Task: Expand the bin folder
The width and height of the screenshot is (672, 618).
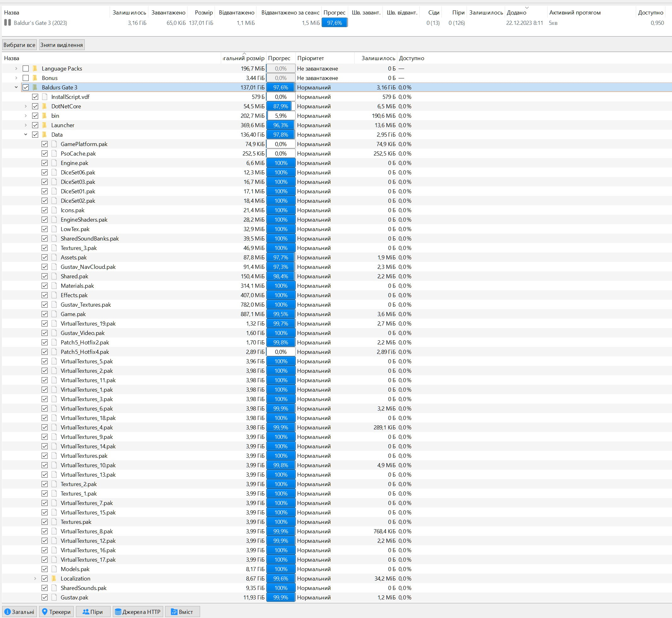Action: (x=26, y=116)
